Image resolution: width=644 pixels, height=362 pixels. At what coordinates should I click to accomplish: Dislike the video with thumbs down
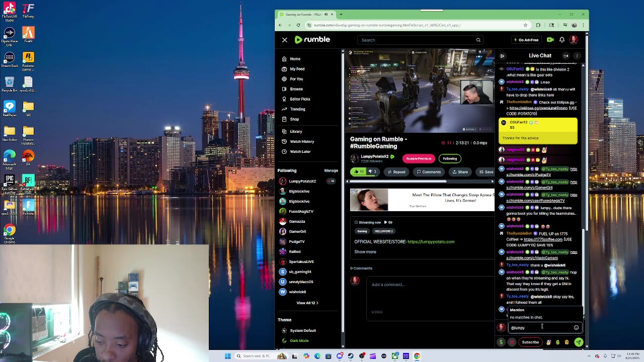click(x=373, y=171)
